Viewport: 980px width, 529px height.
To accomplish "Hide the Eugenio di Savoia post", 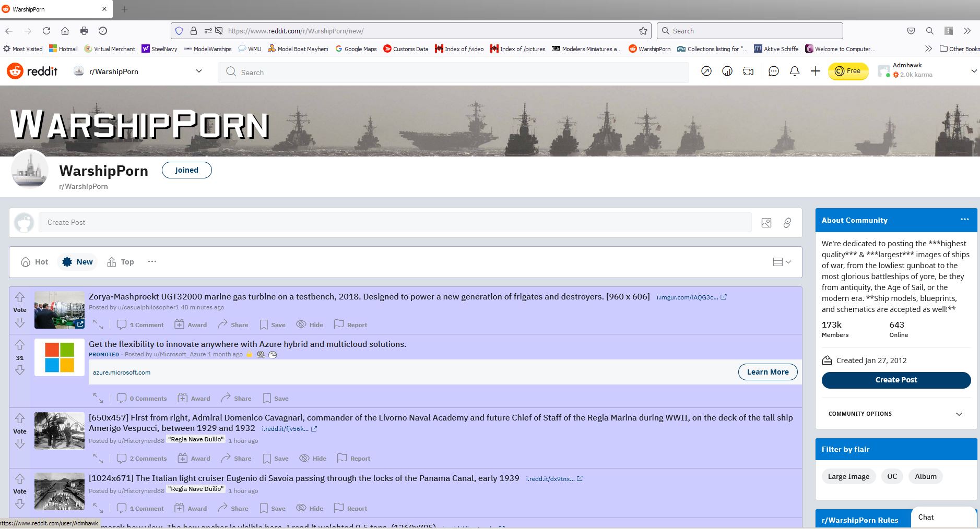I will pyautogui.click(x=310, y=508).
